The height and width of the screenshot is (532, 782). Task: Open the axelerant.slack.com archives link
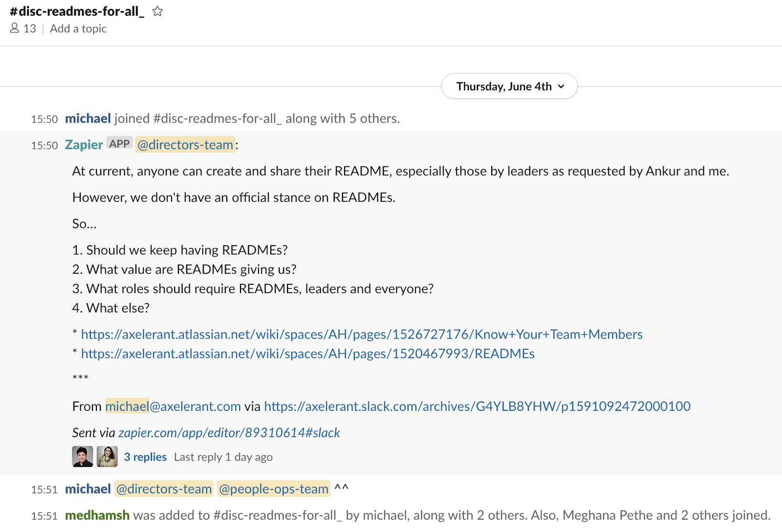click(x=478, y=406)
